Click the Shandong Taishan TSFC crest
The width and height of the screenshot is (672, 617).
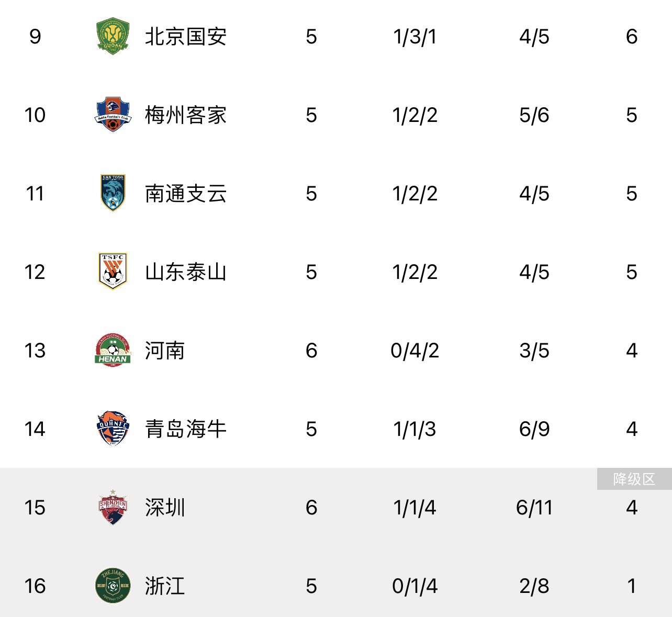click(x=113, y=272)
